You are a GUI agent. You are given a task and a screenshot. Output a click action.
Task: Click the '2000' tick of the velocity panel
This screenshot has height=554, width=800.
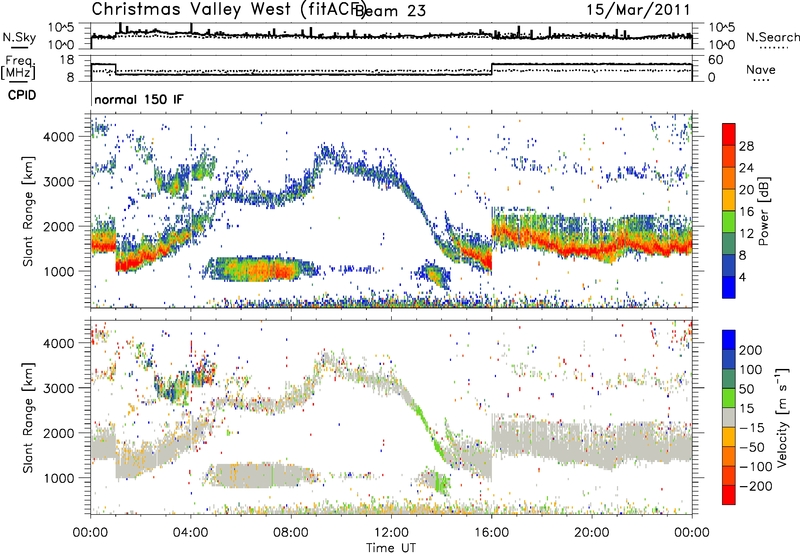pos(58,433)
